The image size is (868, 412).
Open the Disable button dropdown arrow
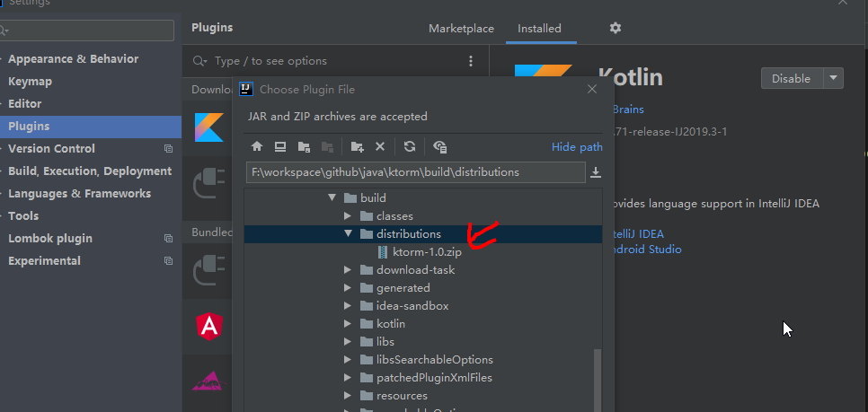834,78
